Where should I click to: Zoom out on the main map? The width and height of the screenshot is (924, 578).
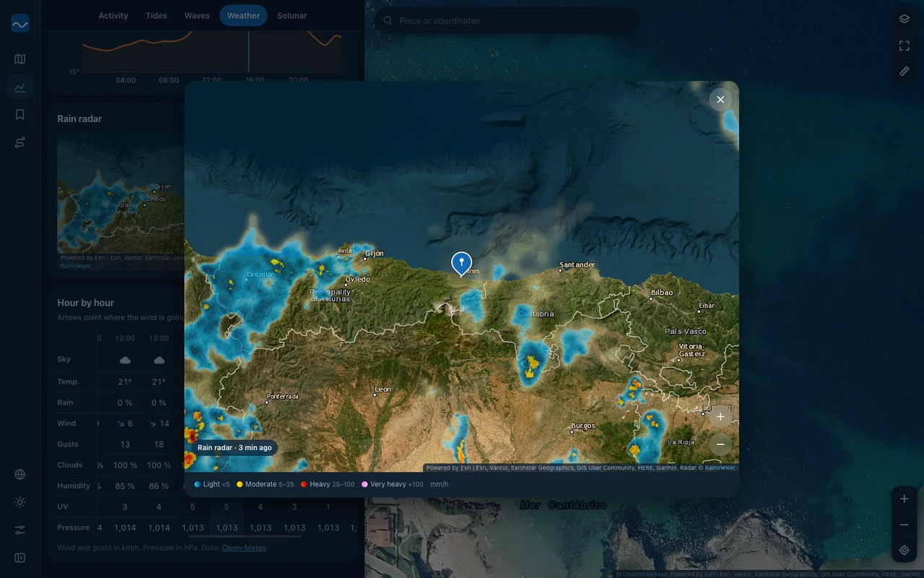904,525
